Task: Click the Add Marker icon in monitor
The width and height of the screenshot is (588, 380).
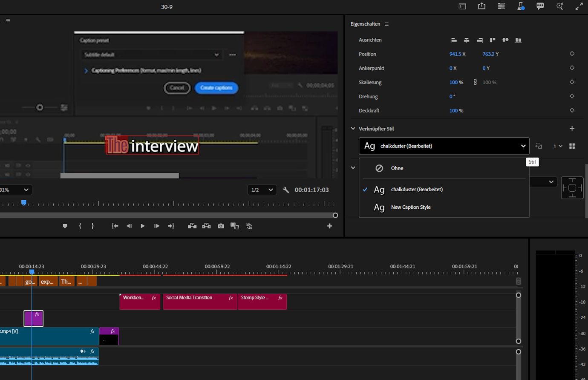Action: [65, 226]
